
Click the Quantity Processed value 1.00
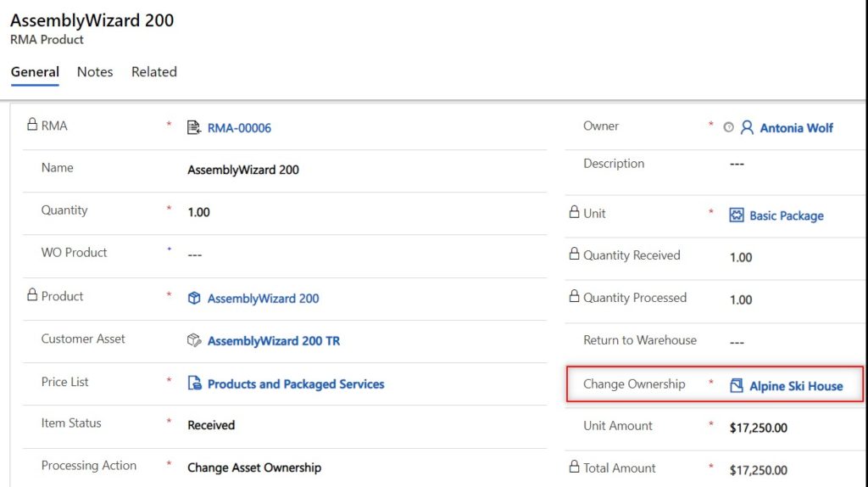741,300
